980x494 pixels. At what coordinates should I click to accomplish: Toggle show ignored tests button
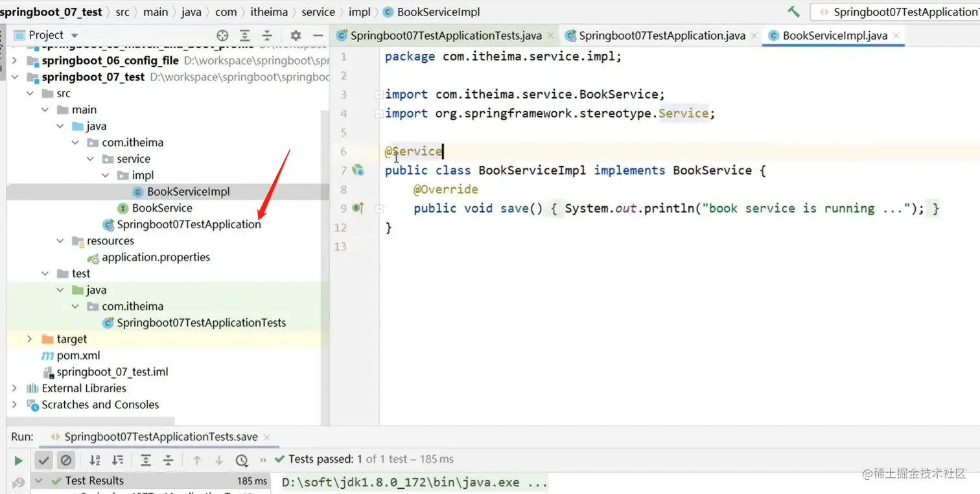(66, 460)
